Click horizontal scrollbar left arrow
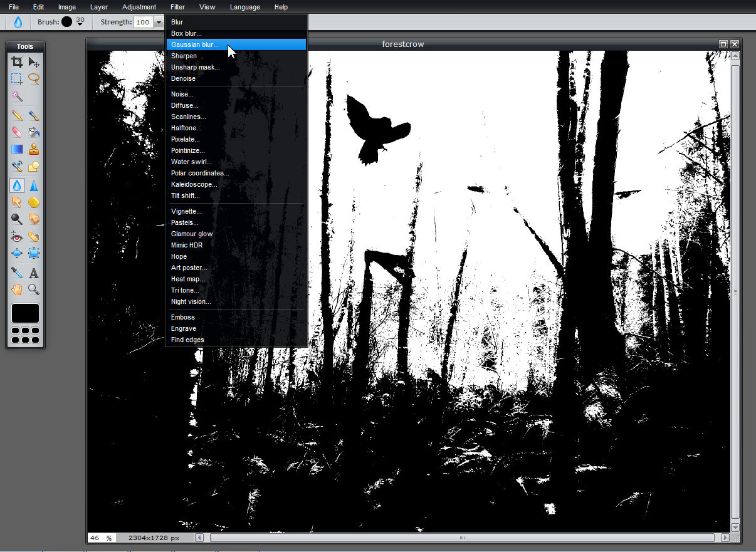This screenshot has height=552, width=756. [x=200, y=538]
